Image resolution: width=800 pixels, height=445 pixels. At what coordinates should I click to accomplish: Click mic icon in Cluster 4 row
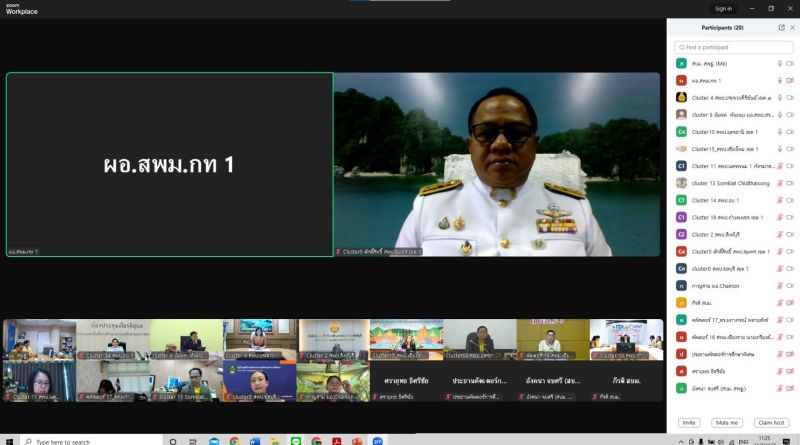[x=780, y=98]
